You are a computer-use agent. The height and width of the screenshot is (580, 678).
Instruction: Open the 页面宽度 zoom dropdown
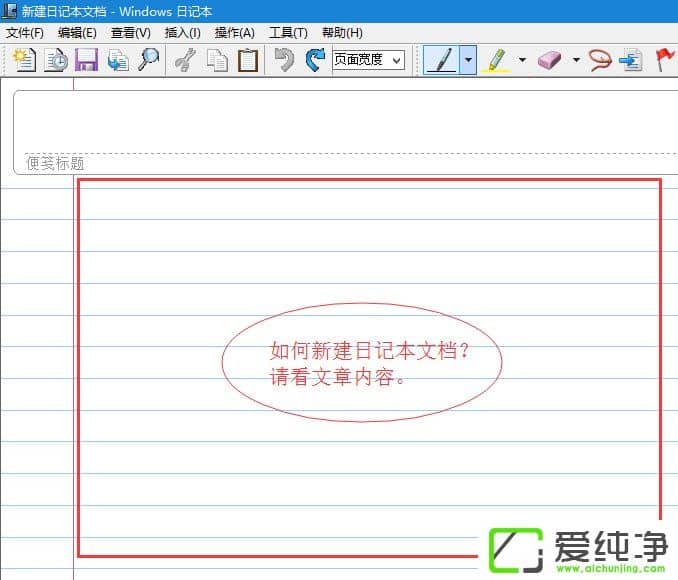(368, 60)
